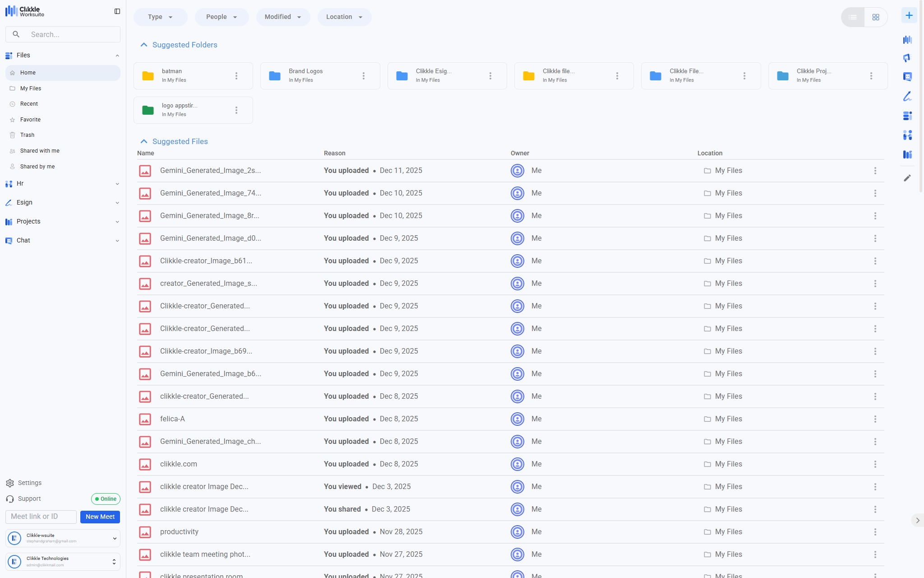The height and width of the screenshot is (578, 924).
Task: Click the blue plus button in right rail
Action: pyautogui.click(x=909, y=16)
